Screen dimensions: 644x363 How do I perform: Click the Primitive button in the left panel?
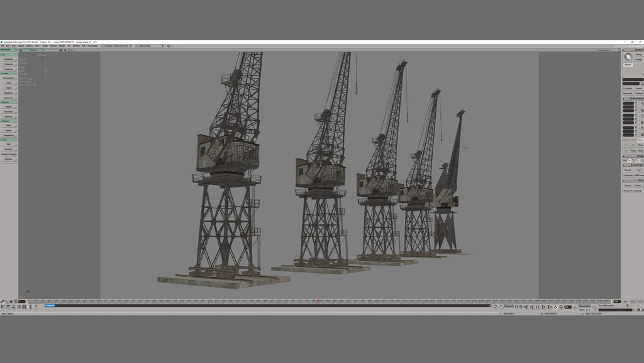coord(9,59)
